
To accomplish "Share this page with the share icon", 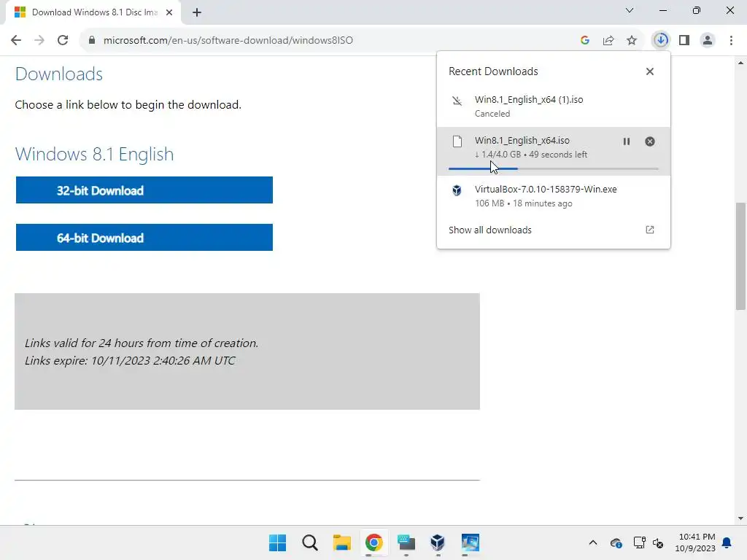I will (x=608, y=40).
